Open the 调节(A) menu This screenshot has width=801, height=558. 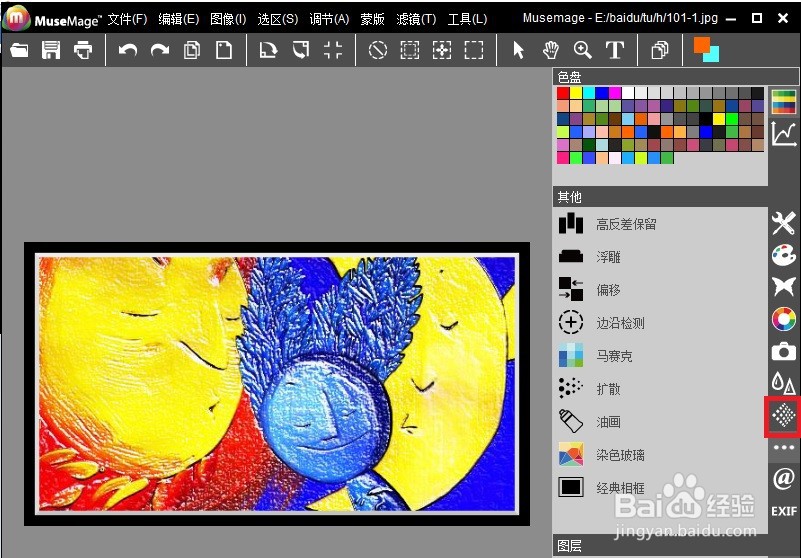click(329, 19)
